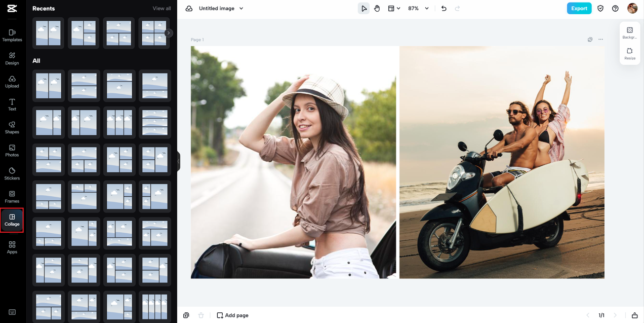
Task: Open the Stickers panel
Action: click(12, 173)
